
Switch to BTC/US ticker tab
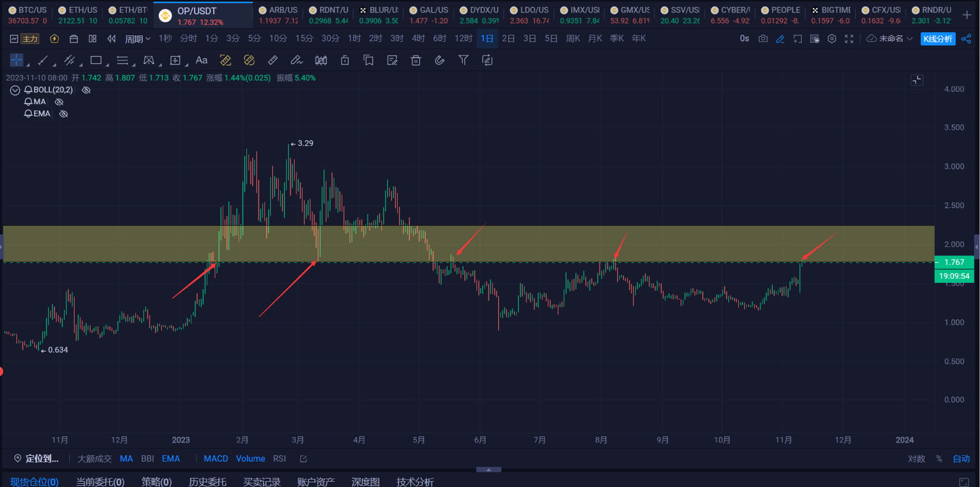point(27,15)
